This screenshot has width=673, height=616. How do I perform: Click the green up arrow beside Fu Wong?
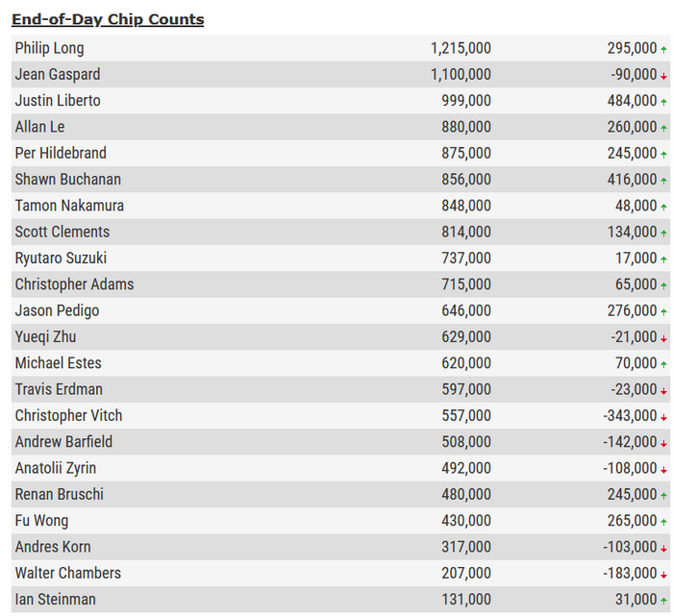tap(663, 521)
